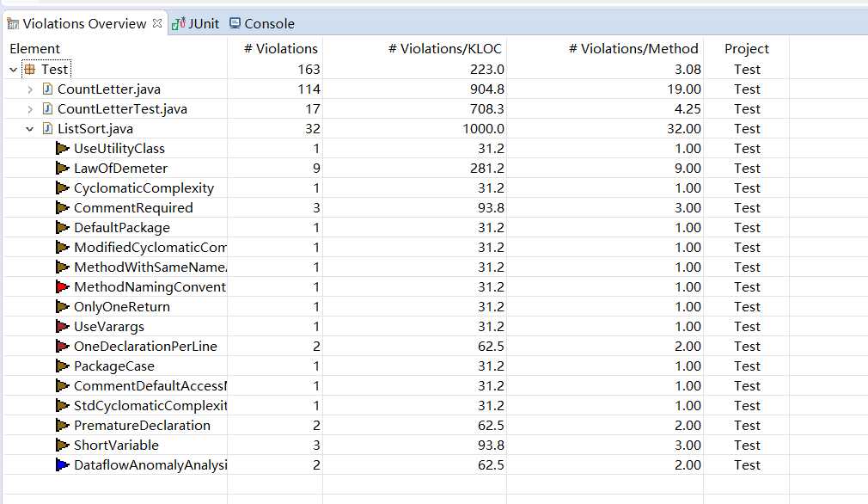Select the ShortVariable violation label

pos(116,446)
